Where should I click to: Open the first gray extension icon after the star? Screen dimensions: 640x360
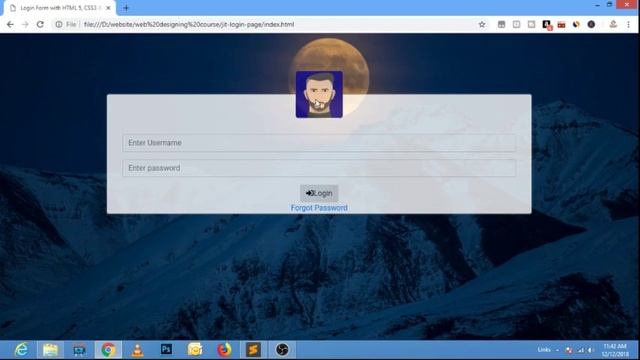click(501, 24)
